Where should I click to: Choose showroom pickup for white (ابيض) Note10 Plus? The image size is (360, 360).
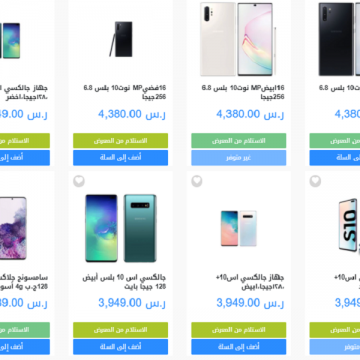coord(239,141)
